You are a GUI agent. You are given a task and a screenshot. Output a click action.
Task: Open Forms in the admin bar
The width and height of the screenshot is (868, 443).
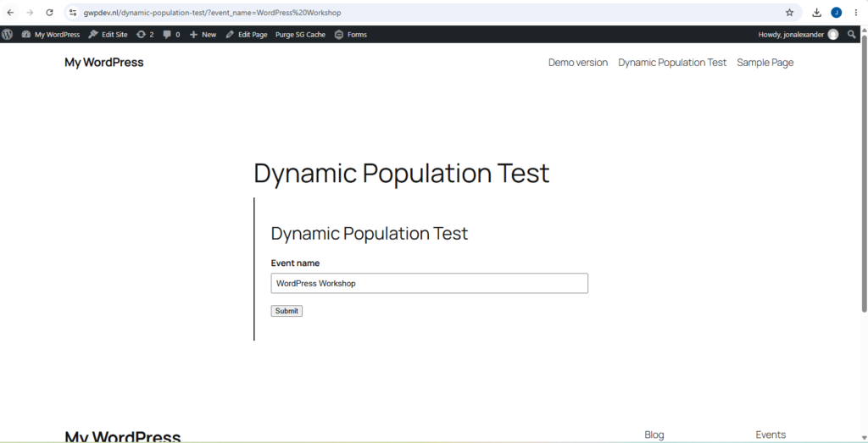pos(351,34)
